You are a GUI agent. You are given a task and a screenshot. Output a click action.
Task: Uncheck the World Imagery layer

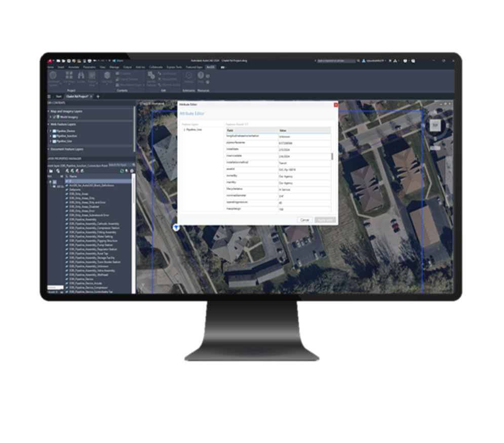point(54,117)
